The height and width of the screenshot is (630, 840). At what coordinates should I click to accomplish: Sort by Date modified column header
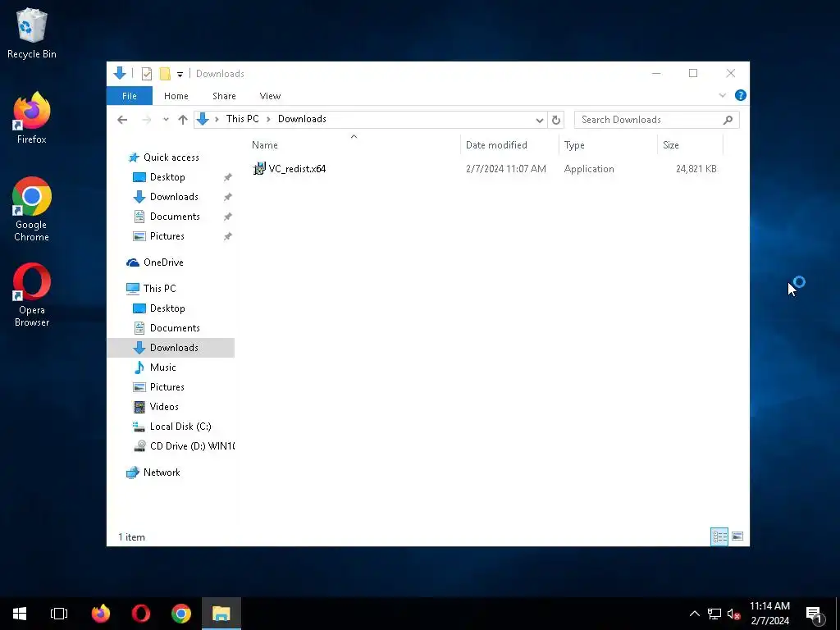pos(509,144)
